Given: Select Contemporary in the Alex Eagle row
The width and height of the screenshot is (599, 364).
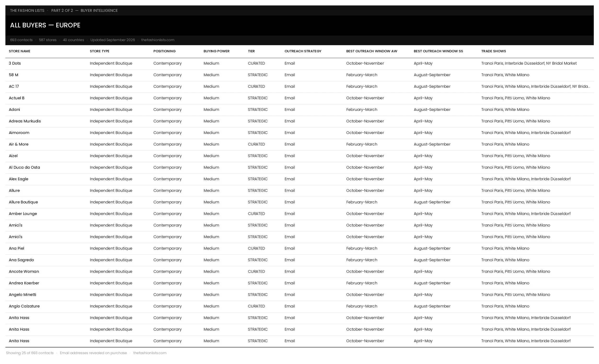Looking at the screenshot, I should (x=167, y=179).
